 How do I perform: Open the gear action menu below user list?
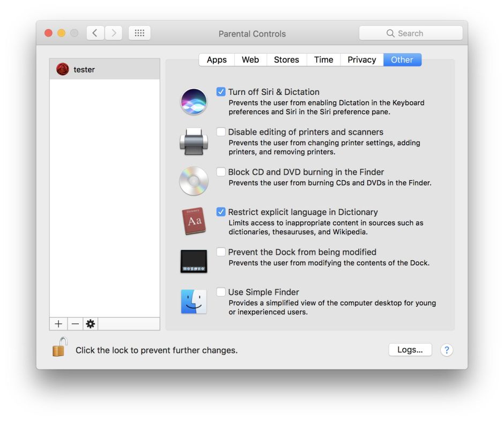pos(90,324)
